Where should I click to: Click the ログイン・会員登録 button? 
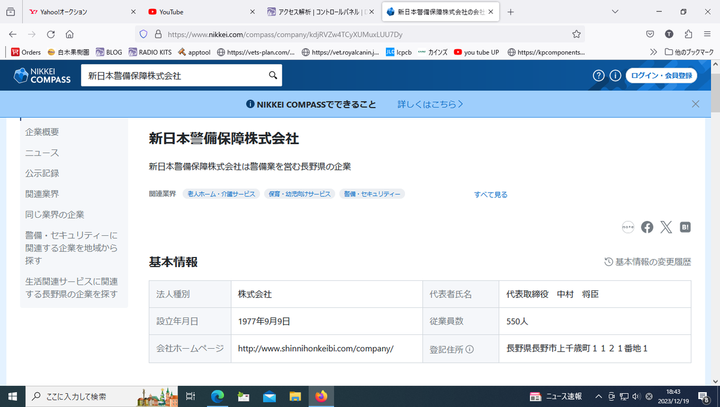(662, 75)
